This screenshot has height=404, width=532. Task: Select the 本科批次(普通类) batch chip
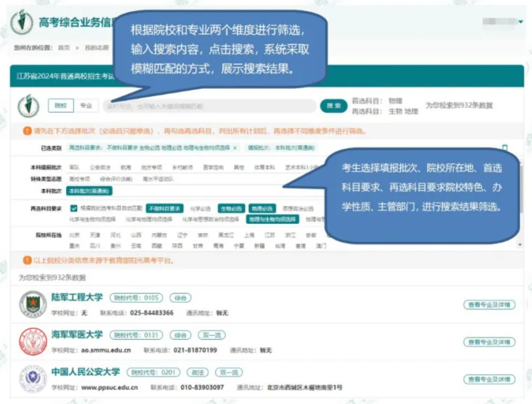[x=89, y=191]
